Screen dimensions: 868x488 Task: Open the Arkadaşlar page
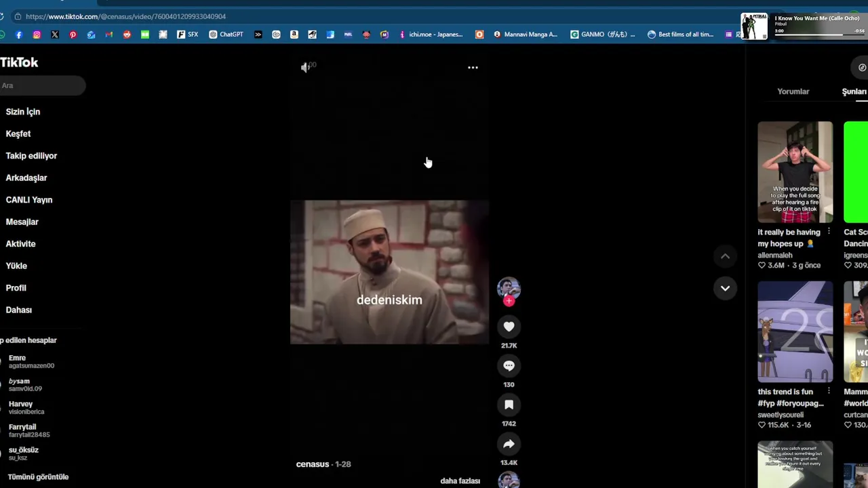tap(26, 178)
